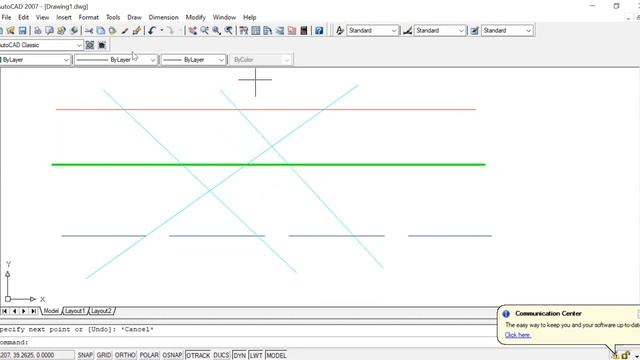The height and width of the screenshot is (360, 640).
Task: Toggle ORTHO mode in status bar
Action: (125, 356)
